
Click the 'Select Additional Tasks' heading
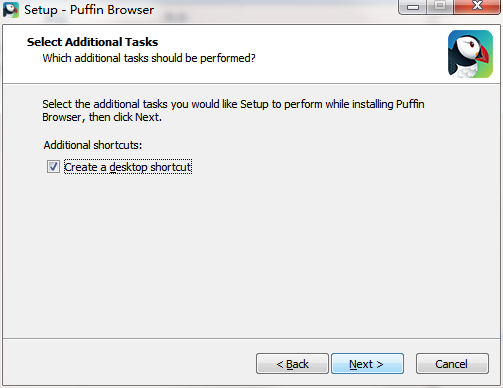92,42
